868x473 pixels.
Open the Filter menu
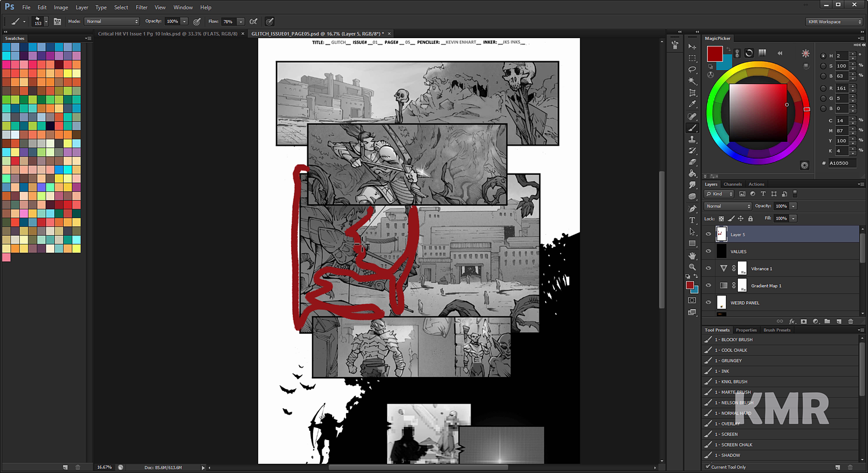[141, 7]
